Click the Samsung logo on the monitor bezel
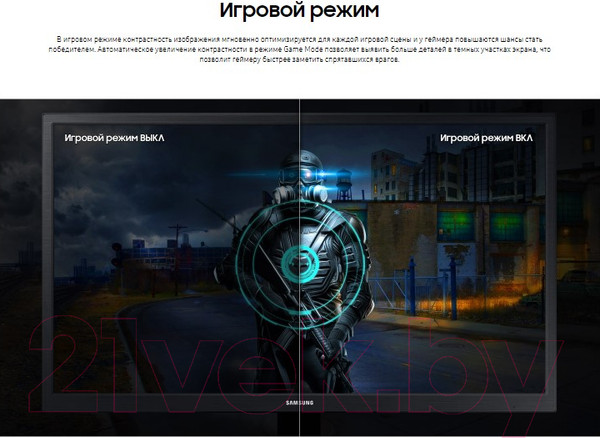 [x=299, y=405]
